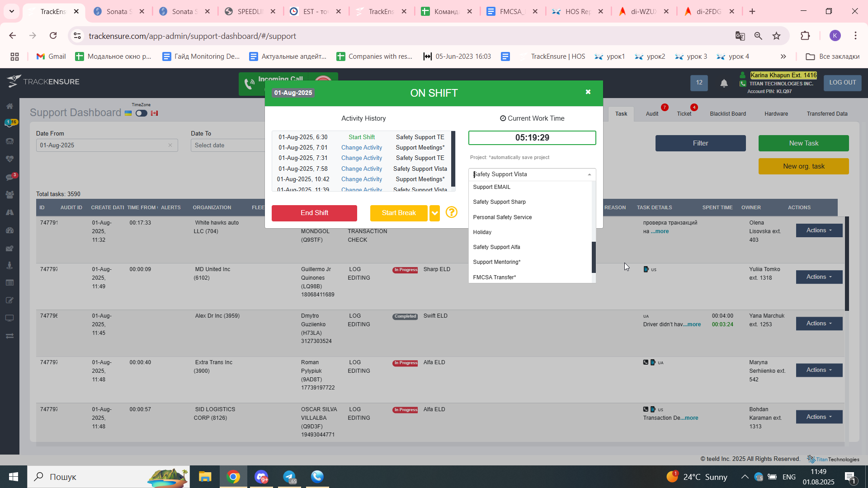Open File Explorer from the taskbar

[205, 477]
